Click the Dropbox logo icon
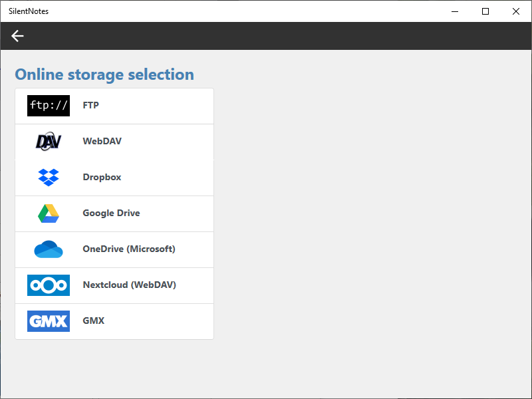Image resolution: width=532 pixels, height=399 pixels. click(x=49, y=178)
